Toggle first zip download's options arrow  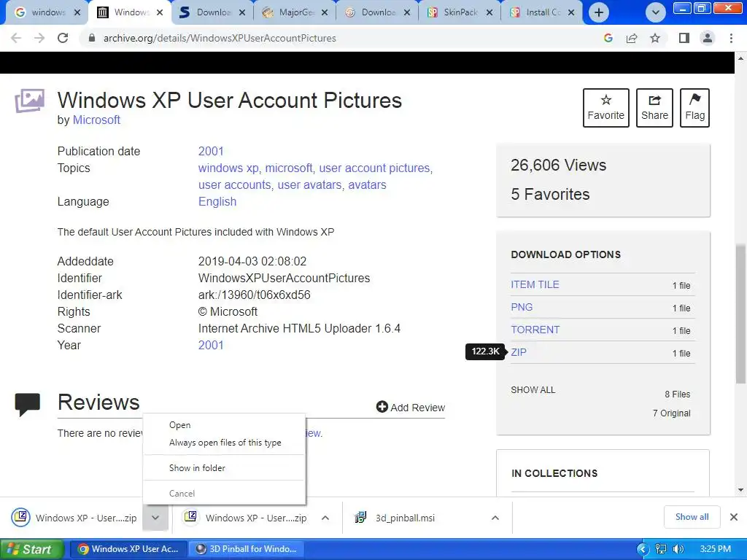[155, 518]
